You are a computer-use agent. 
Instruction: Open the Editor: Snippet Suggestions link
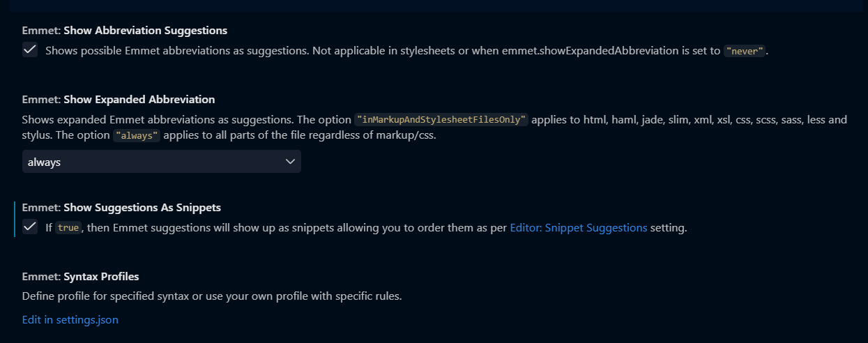579,227
